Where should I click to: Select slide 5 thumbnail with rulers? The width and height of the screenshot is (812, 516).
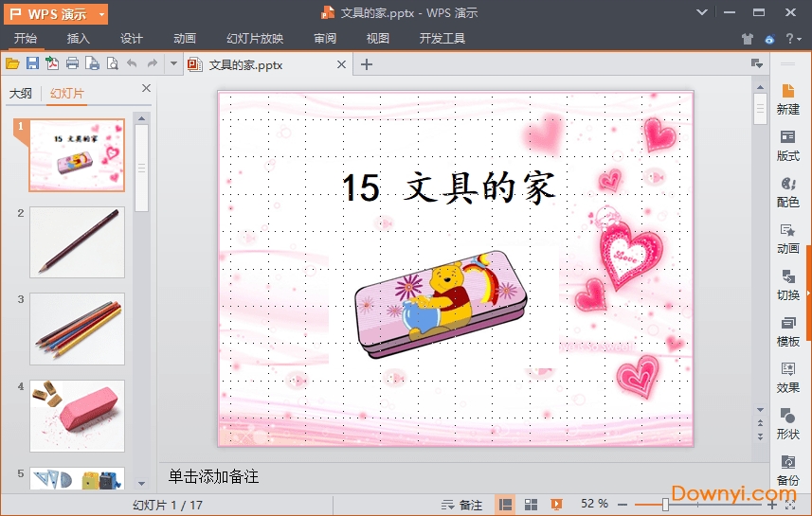(77, 478)
